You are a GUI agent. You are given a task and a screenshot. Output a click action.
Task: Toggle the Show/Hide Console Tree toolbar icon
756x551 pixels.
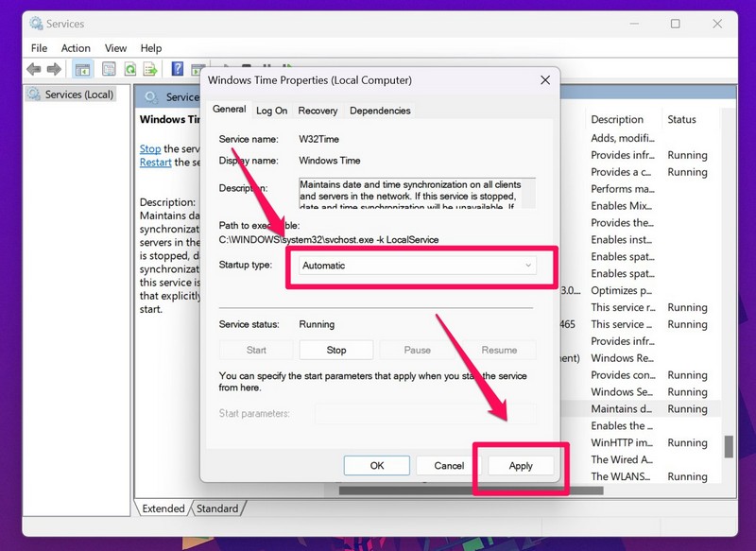coord(82,68)
